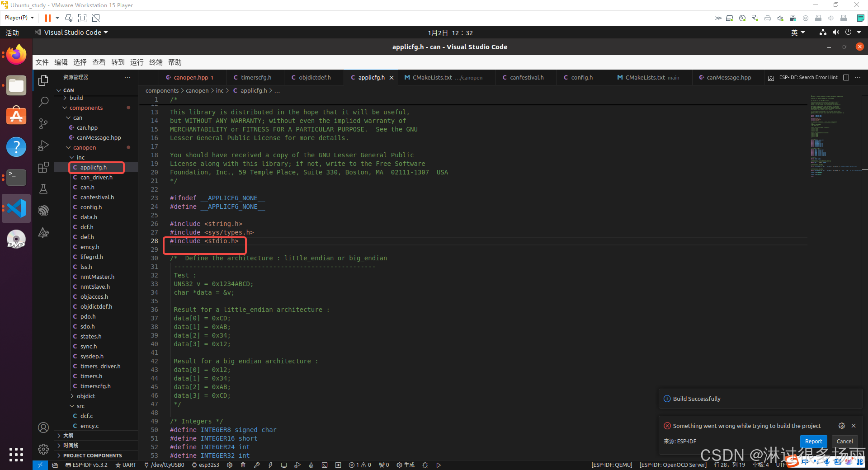
Task: Click the bug debug icon in status bar
Action: pos(425,465)
